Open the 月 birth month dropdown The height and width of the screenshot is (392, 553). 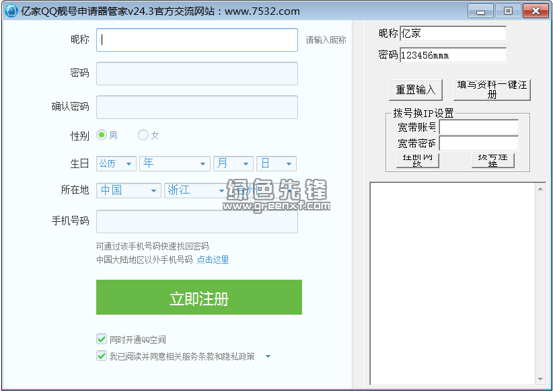pyautogui.click(x=233, y=163)
